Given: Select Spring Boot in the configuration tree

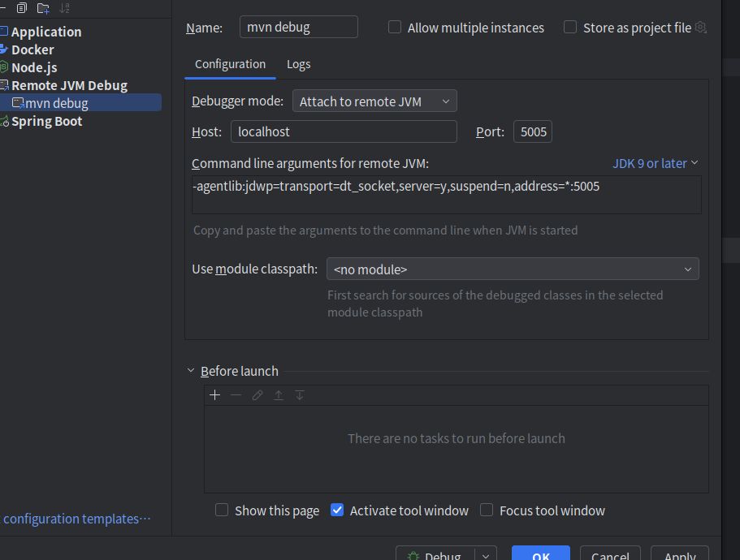Looking at the screenshot, I should pos(47,121).
